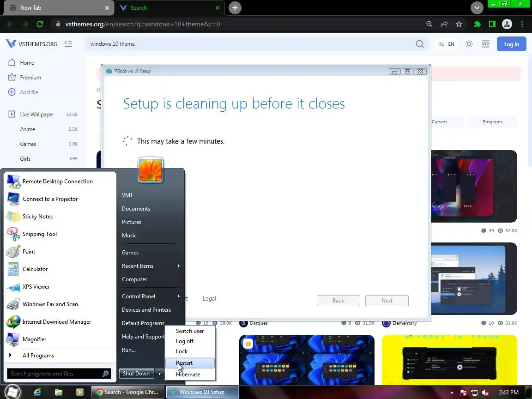The height and width of the screenshot is (399, 532).
Task: Switch to the New Tab browser tab
Action: (x=60, y=7)
